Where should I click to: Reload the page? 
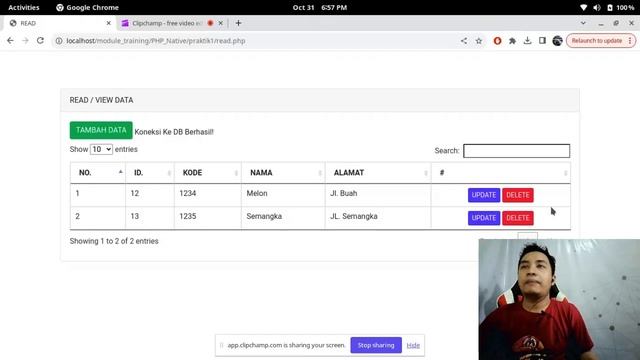tap(40, 41)
